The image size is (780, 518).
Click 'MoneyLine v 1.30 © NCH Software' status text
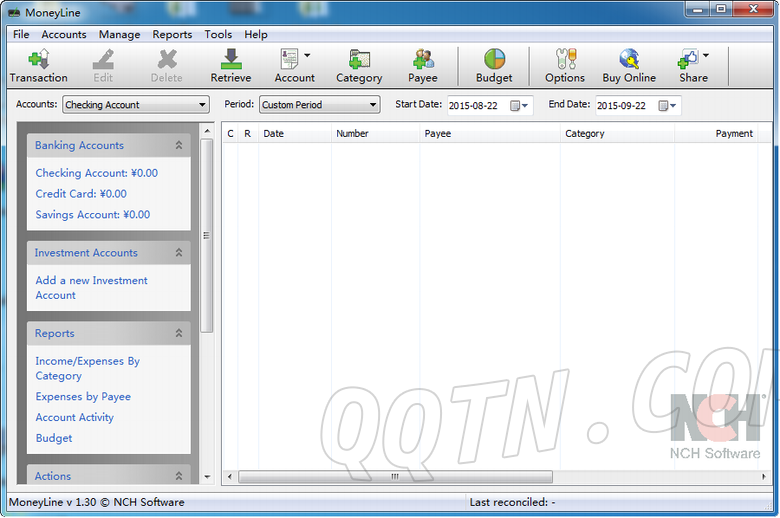(97, 503)
